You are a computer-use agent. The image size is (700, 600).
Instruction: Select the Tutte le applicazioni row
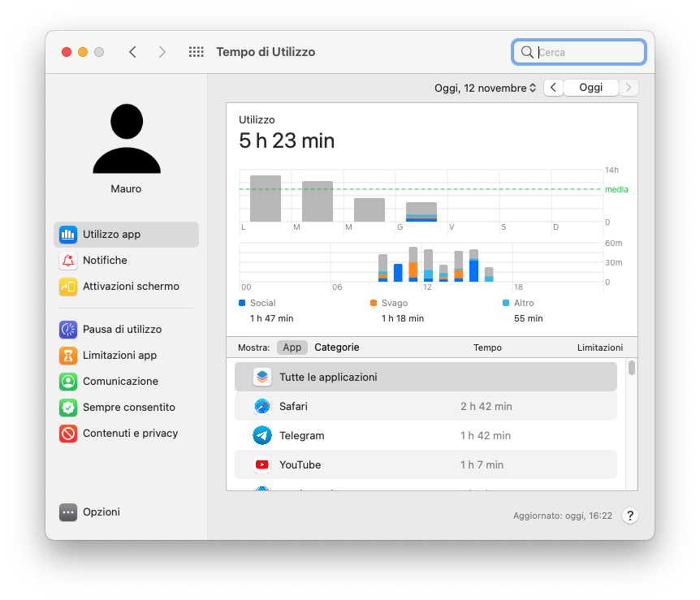426,378
